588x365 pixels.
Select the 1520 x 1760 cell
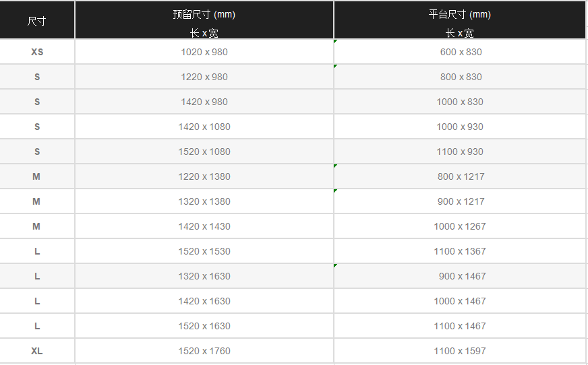pyautogui.click(x=204, y=351)
